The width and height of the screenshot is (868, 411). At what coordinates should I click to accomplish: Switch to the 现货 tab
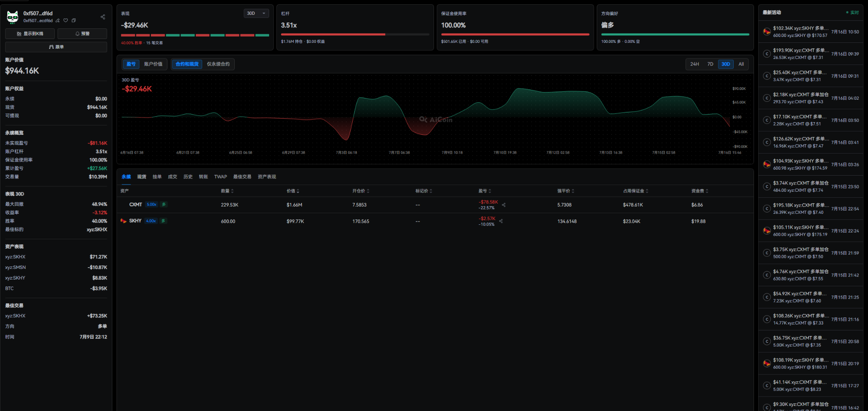click(142, 177)
